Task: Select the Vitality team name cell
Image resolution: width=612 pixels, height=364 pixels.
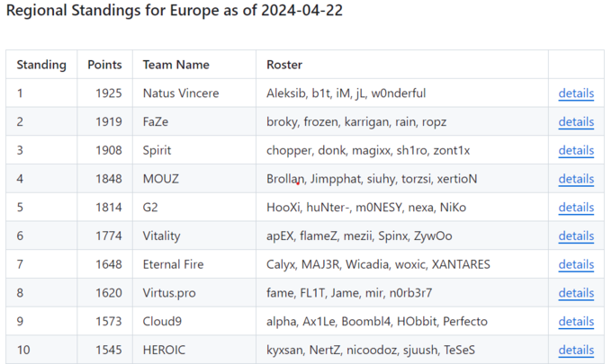Action: (162, 236)
